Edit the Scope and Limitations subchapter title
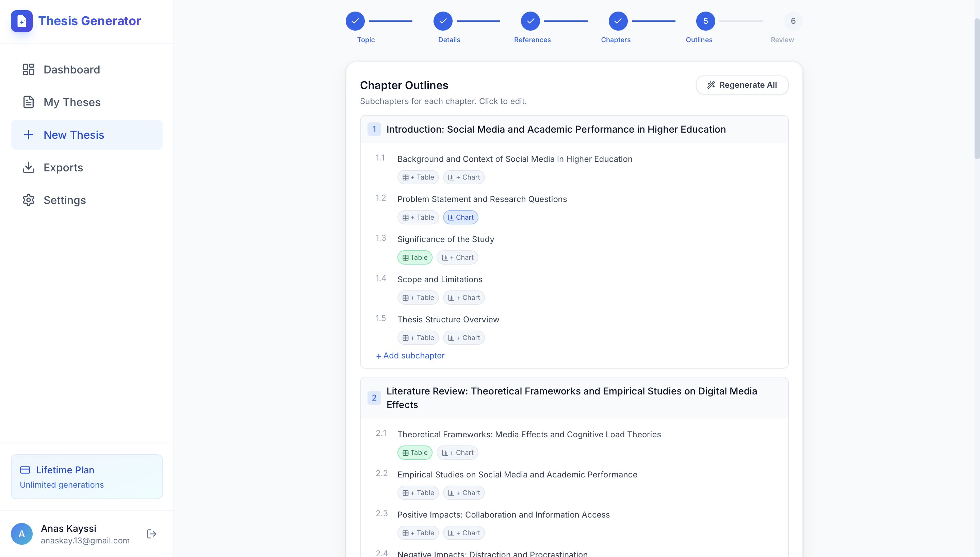This screenshot has width=980, height=557. click(x=440, y=279)
